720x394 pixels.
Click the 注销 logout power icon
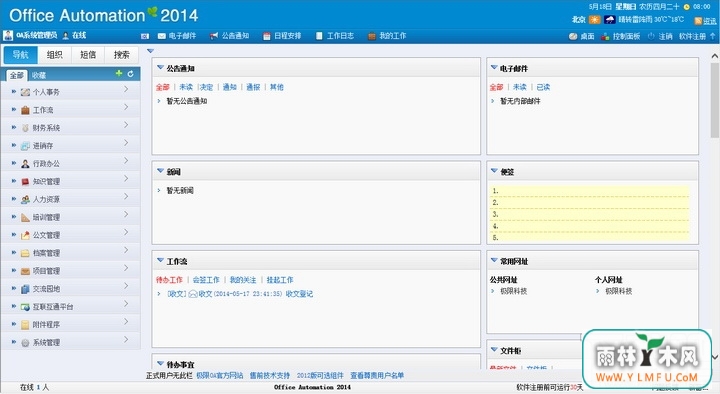pos(651,36)
